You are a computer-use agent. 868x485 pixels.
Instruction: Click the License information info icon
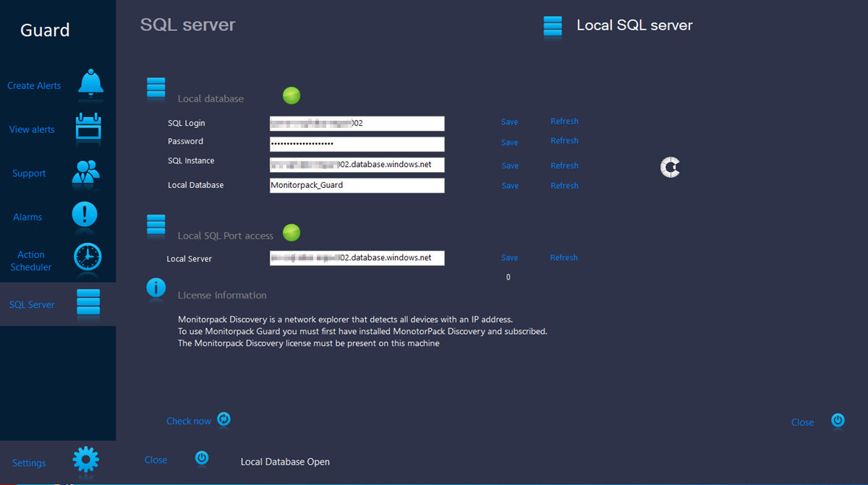(x=156, y=288)
